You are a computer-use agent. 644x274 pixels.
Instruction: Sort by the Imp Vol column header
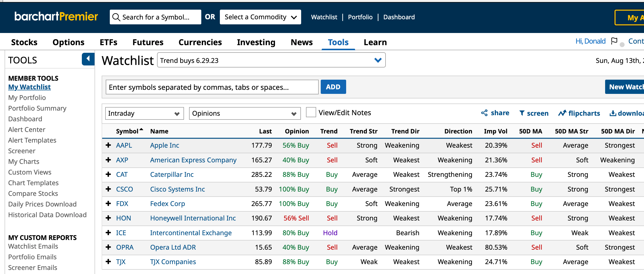(496, 131)
